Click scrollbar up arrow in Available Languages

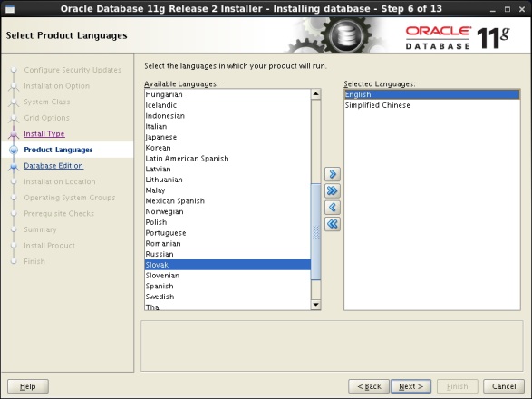point(316,94)
